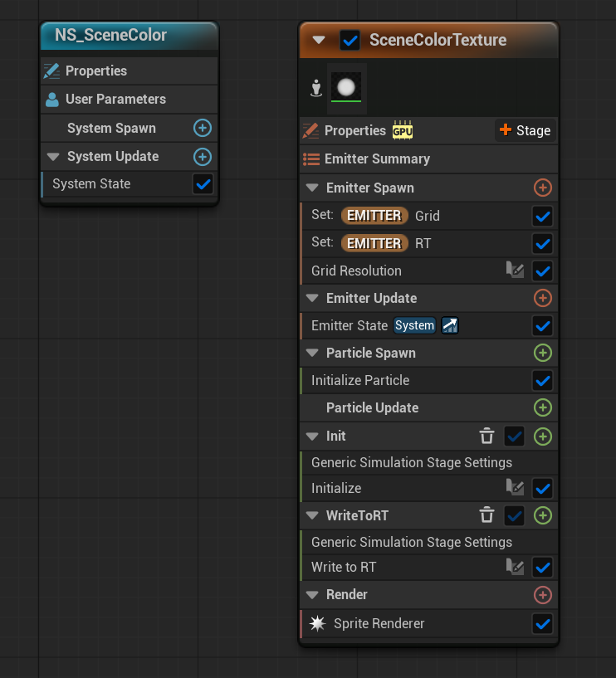Collapse the System Update section
This screenshot has height=678, width=616.
(53, 157)
